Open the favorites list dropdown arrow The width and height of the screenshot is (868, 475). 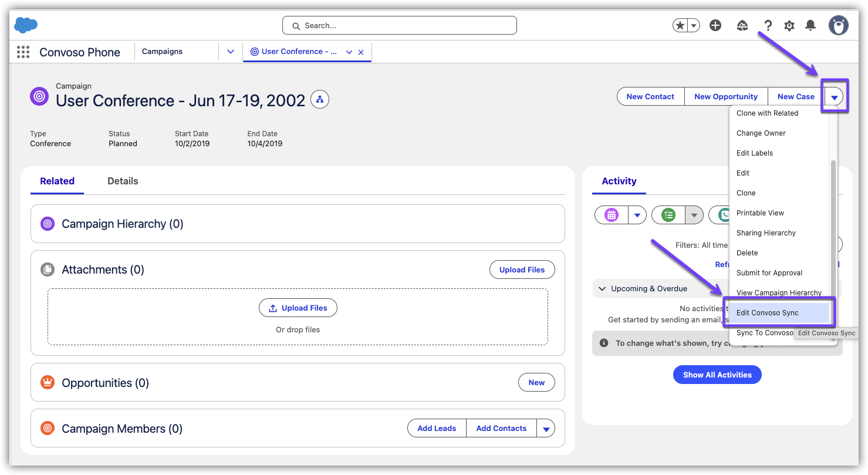click(694, 25)
